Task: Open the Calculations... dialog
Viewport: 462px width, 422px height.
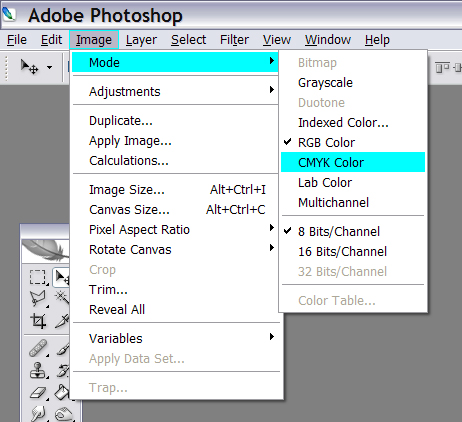Action: (175, 160)
